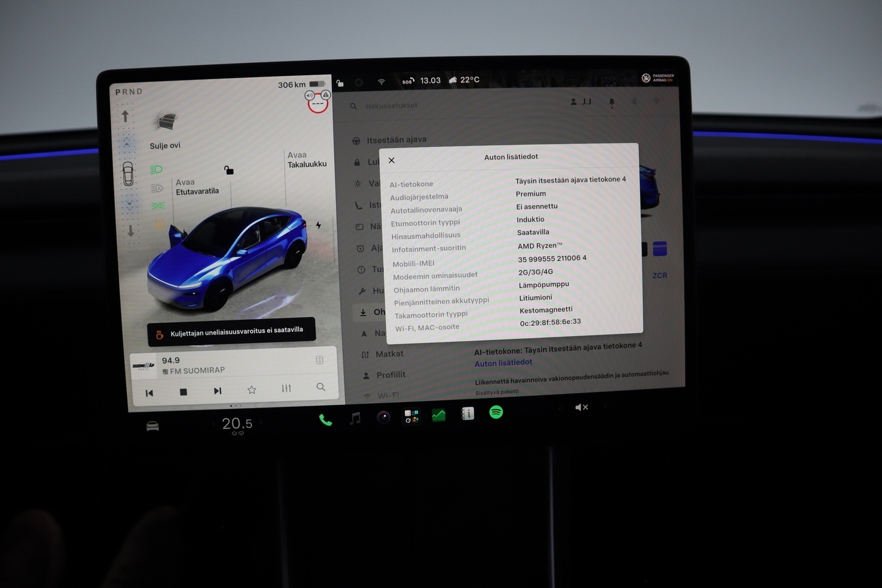Open the Toybox multi-icon app
This screenshot has height=588, width=882.
[x=412, y=416]
